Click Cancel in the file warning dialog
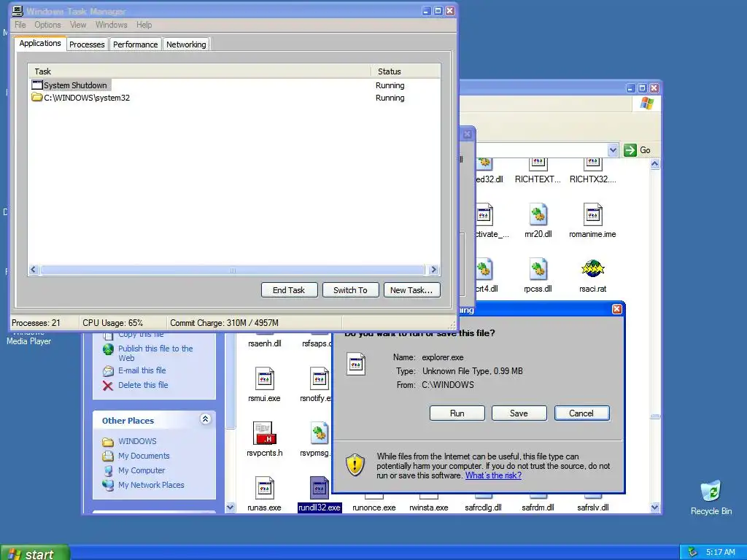Screen dimensions: 747x560 pyautogui.click(x=581, y=413)
